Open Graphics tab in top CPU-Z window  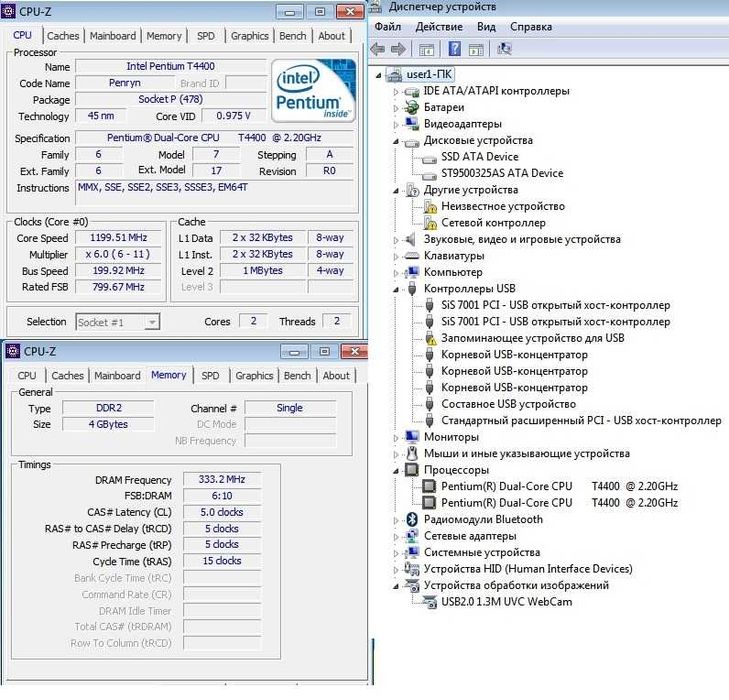(x=250, y=36)
